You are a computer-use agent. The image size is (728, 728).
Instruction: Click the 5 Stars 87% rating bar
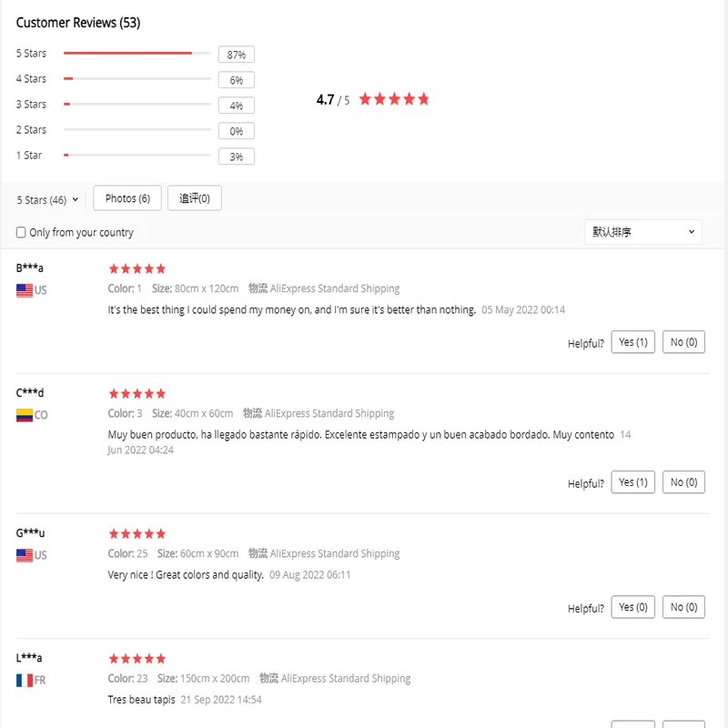(x=136, y=54)
